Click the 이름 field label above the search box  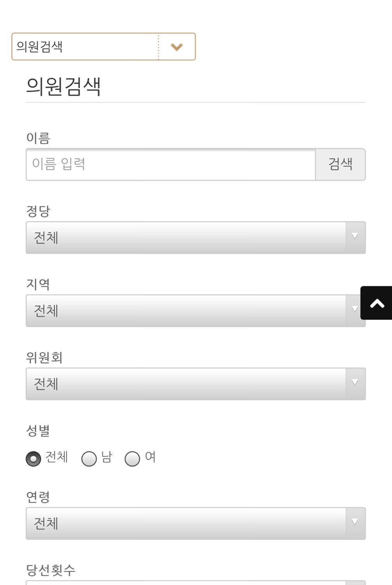[38, 137]
